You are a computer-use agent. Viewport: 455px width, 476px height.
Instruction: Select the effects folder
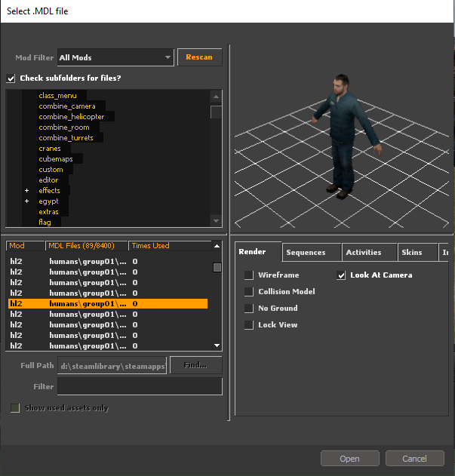[x=50, y=191]
